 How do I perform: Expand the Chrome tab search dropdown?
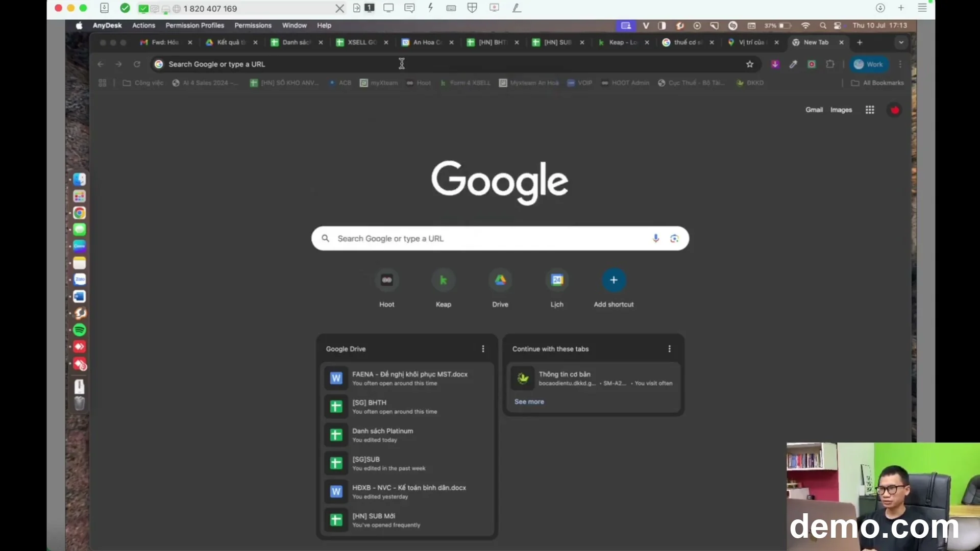pos(901,42)
